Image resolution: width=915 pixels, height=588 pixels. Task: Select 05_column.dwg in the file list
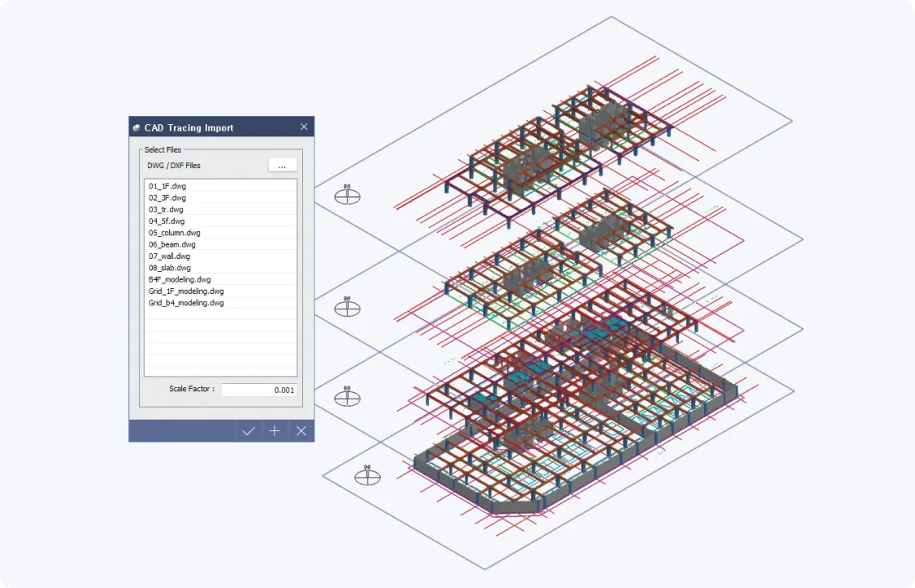221,233
